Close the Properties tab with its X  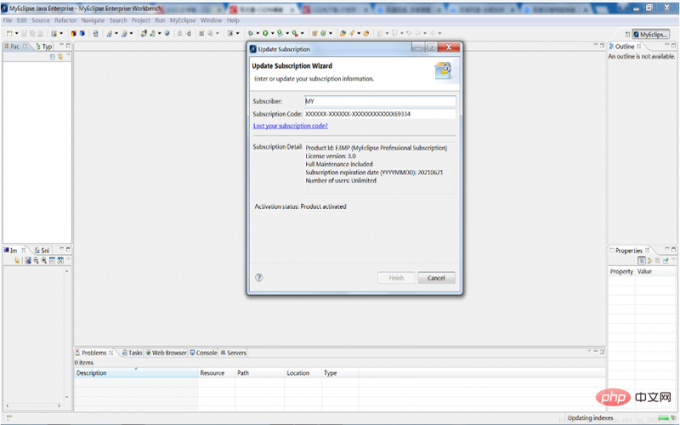click(x=647, y=250)
